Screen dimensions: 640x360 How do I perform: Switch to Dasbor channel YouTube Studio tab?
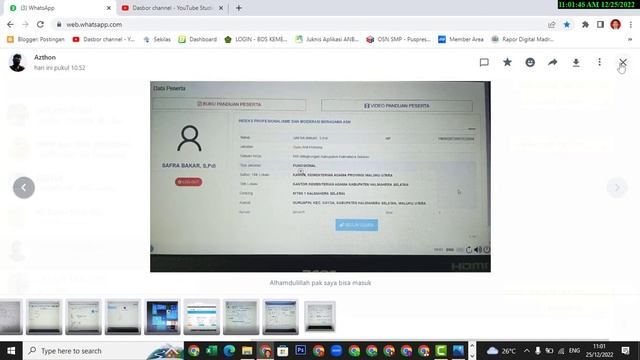(172, 8)
